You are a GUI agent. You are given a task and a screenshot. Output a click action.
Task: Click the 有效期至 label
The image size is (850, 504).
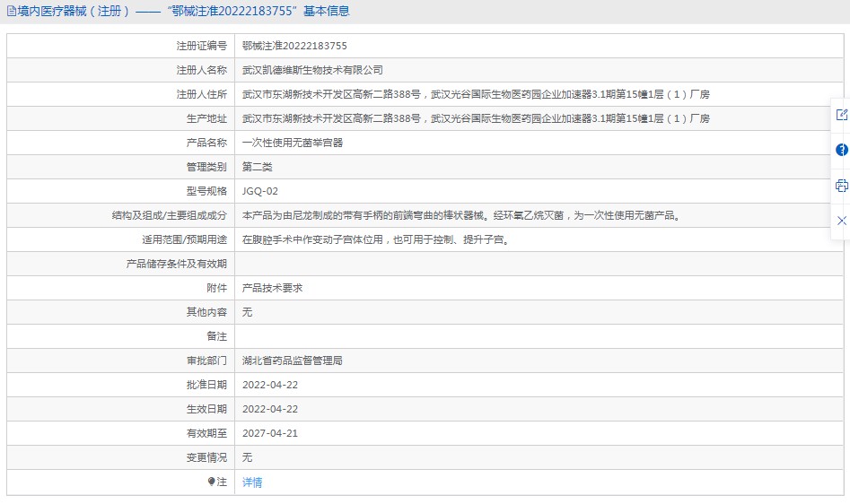(x=206, y=433)
